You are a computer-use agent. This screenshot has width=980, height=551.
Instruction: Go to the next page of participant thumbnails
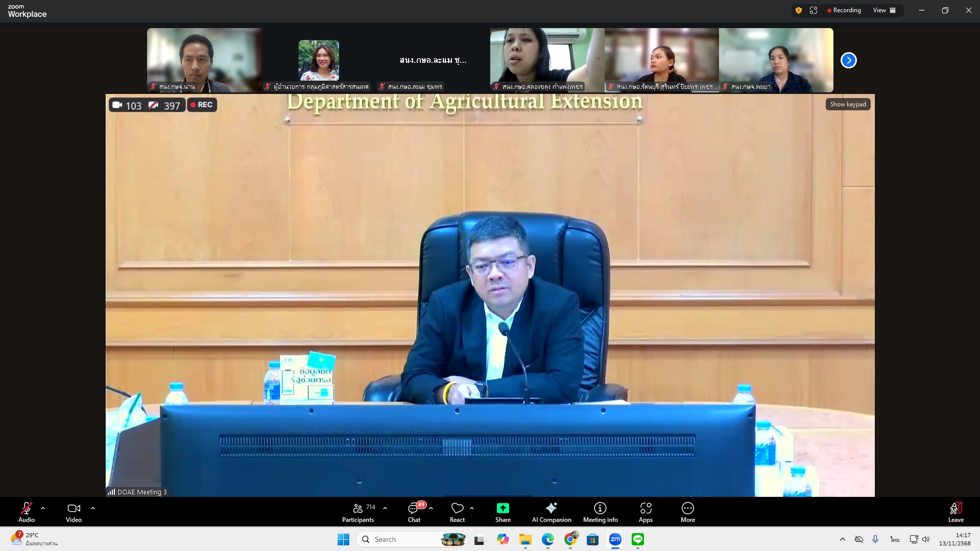point(848,60)
